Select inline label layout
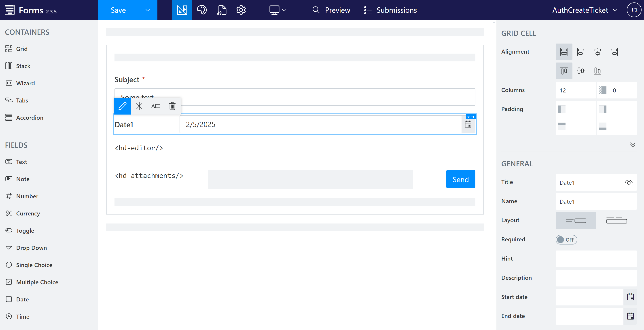 pyautogui.click(x=576, y=220)
